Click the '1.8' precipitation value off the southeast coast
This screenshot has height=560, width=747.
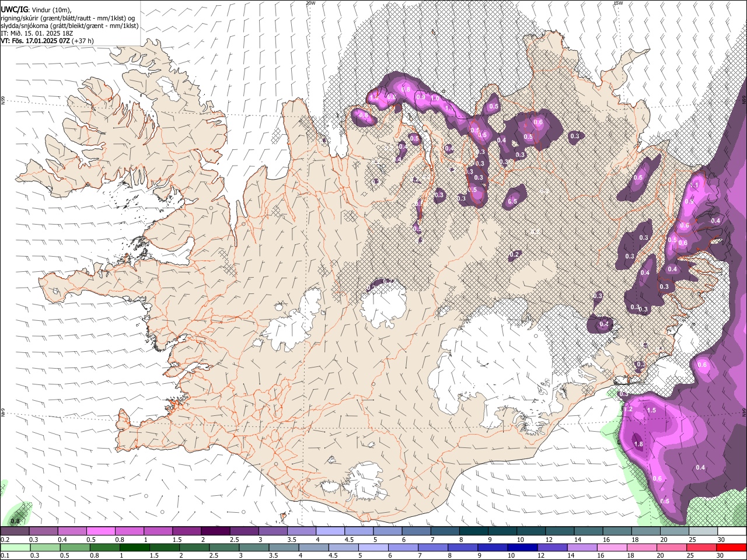[x=638, y=444]
